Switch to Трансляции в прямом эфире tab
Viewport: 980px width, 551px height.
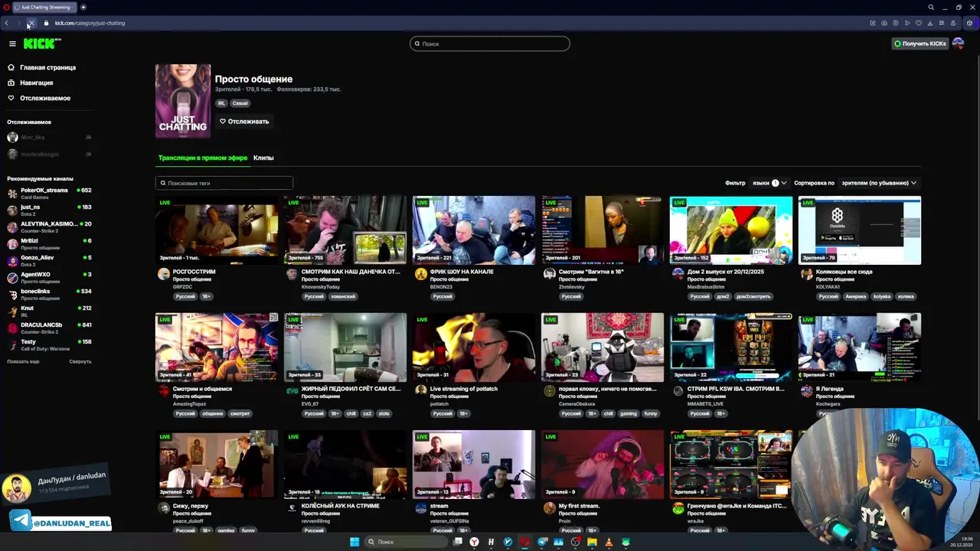tap(203, 158)
